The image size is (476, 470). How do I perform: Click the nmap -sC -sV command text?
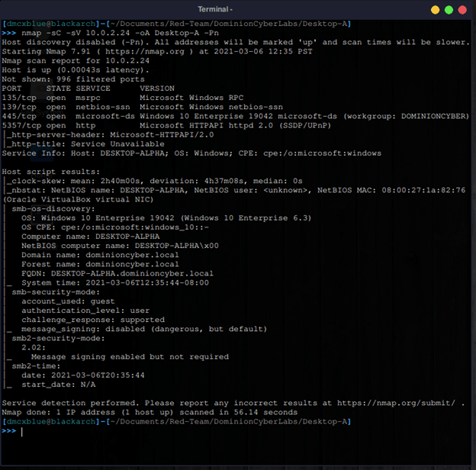[x=114, y=33]
